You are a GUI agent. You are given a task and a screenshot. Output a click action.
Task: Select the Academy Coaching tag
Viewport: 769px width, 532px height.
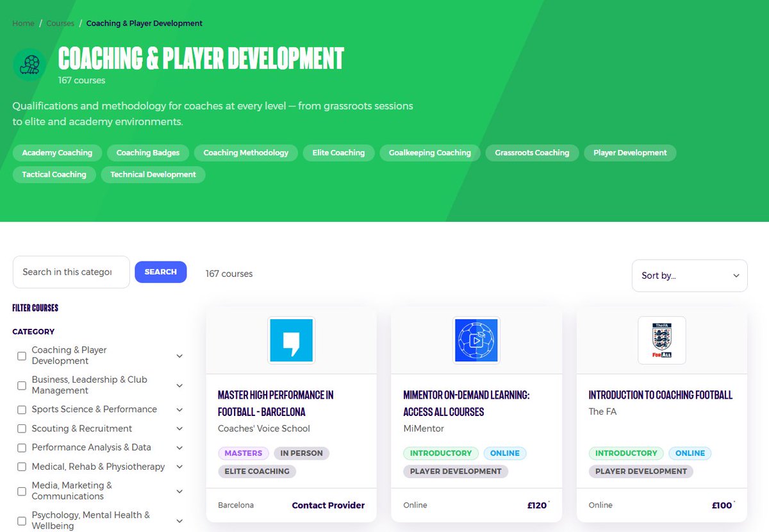57,153
